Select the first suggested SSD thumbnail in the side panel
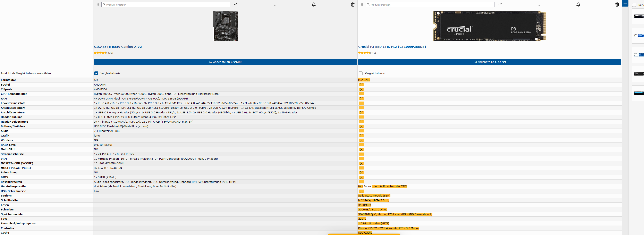 point(639,17)
